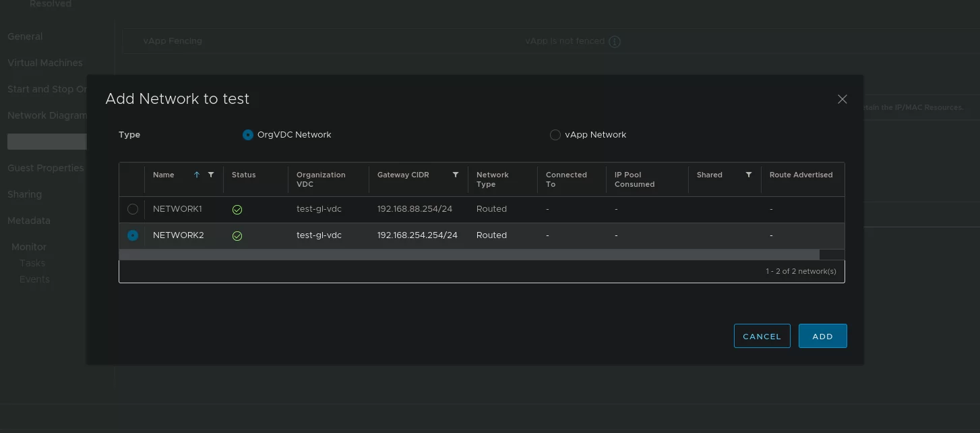Click the Status column header
Image resolution: width=980 pixels, height=433 pixels.
[x=244, y=175]
